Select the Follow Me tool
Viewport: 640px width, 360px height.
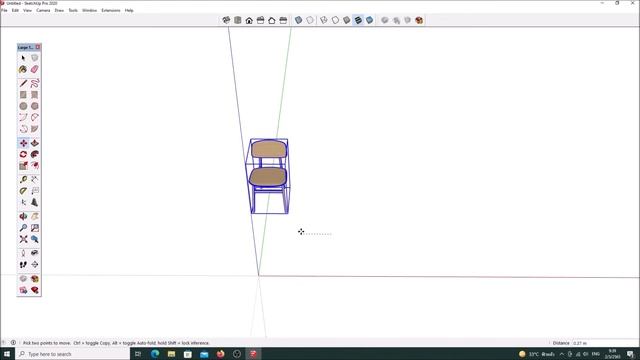click(35, 154)
